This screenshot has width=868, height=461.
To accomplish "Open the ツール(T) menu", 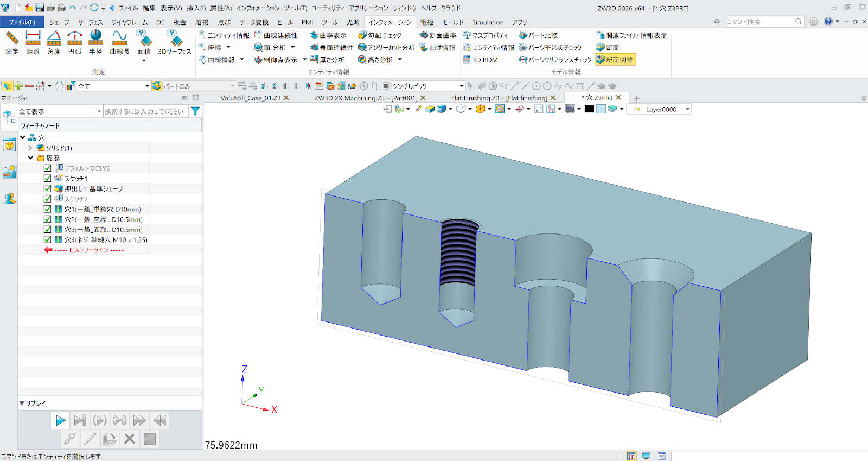I will 295,8.
